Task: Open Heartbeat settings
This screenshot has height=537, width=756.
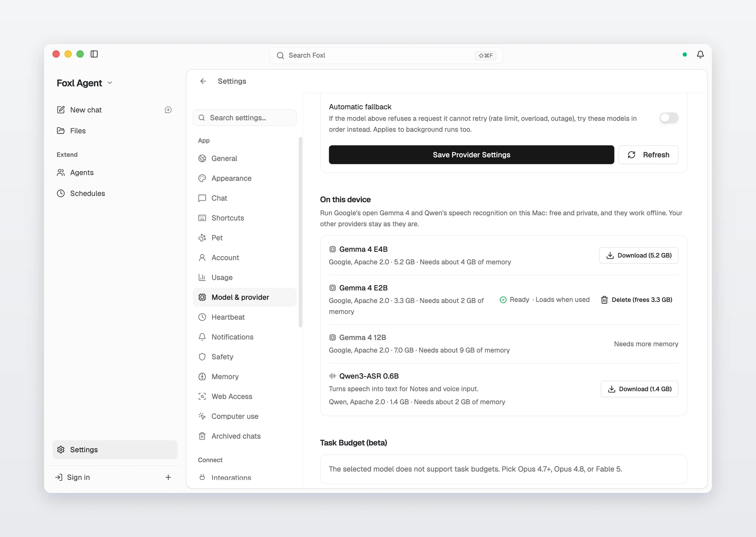Action: click(x=244, y=317)
